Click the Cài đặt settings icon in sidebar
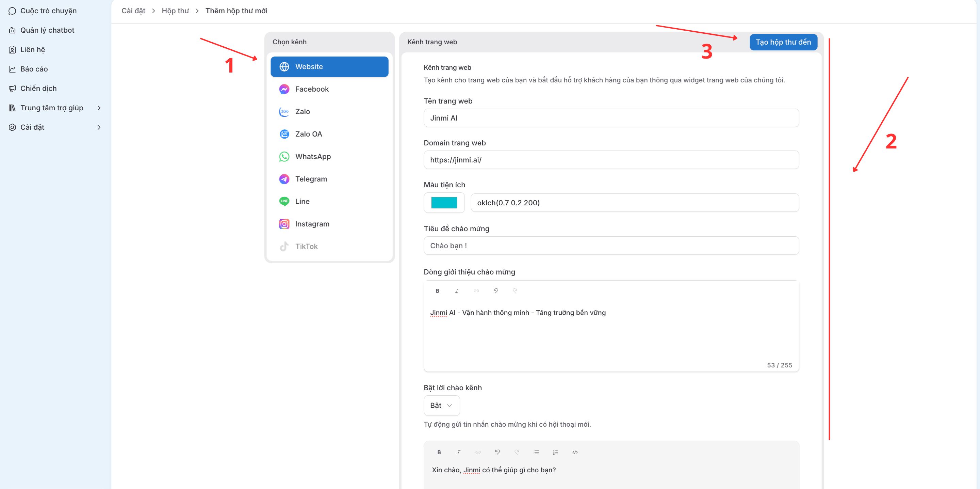Viewport: 980px width, 489px height. pyautogui.click(x=12, y=127)
